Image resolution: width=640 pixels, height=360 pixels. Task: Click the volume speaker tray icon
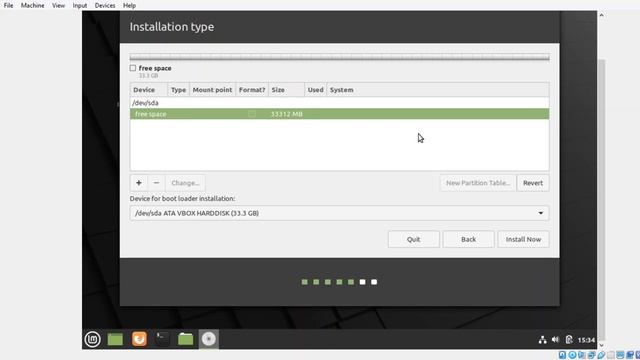(x=555, y=340)
